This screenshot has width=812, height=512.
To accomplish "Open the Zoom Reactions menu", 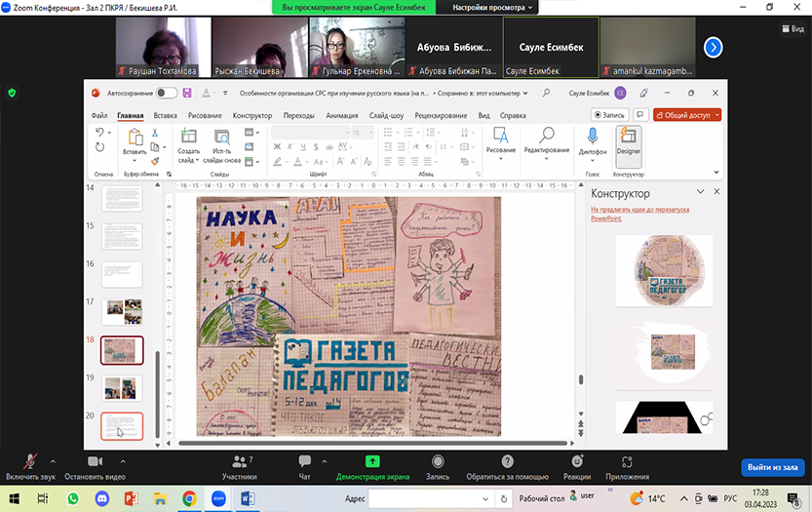I will point(577,461).
